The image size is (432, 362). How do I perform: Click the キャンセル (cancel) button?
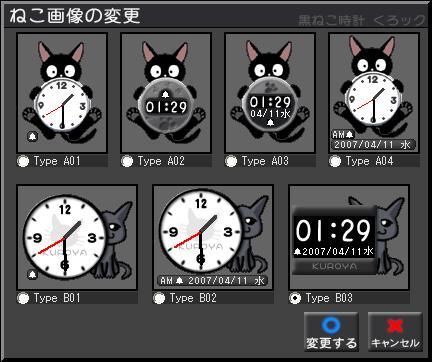395,332
